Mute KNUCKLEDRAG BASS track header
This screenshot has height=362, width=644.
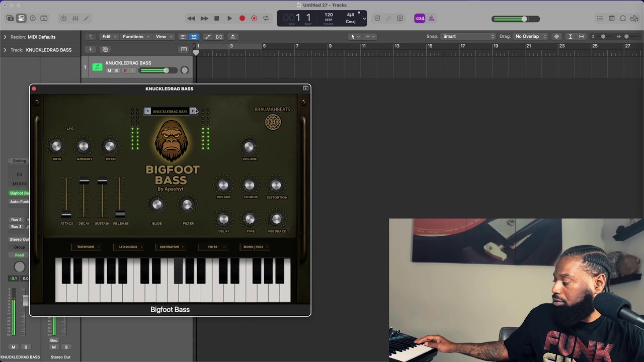[x=109, y=71]
